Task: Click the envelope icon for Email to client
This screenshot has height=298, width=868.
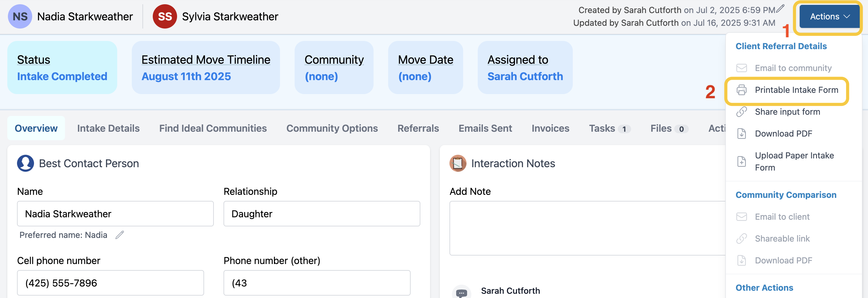Action: (x=741, y=216)
